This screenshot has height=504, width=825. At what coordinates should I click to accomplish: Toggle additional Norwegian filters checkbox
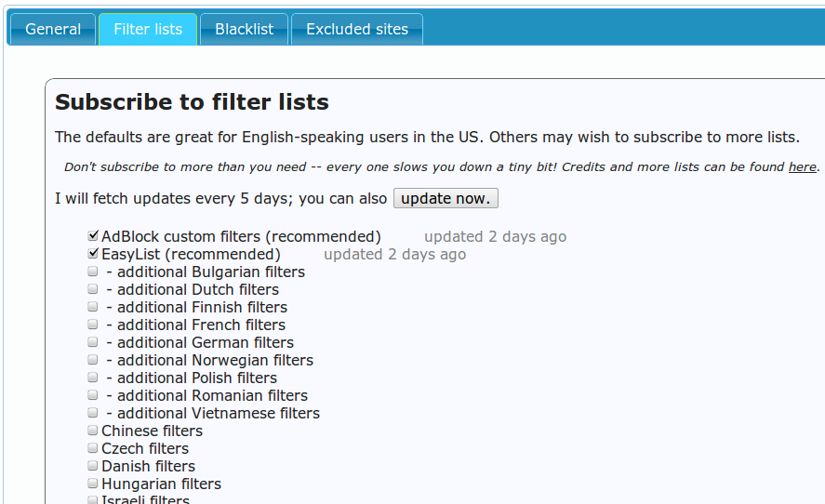[93, 360]
